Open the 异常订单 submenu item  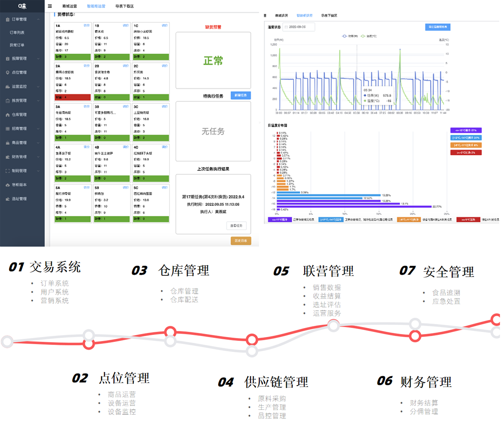pos(17,45)
